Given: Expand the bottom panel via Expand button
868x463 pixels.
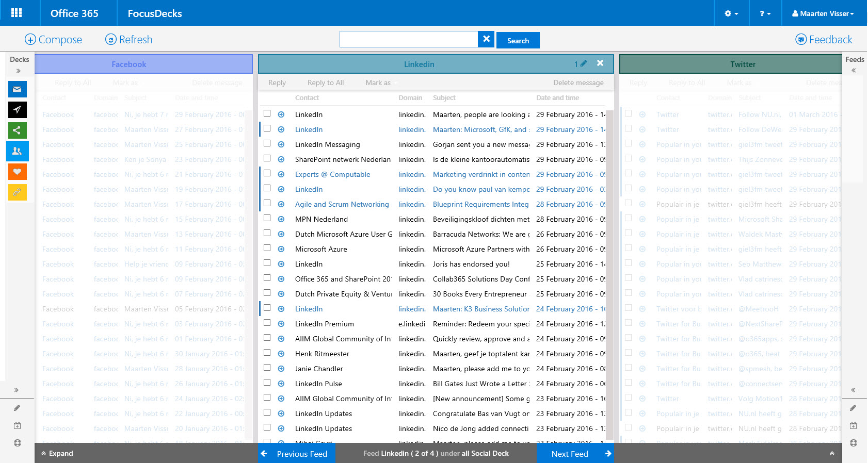Looking at the screenshot, I should pos(57,453).
